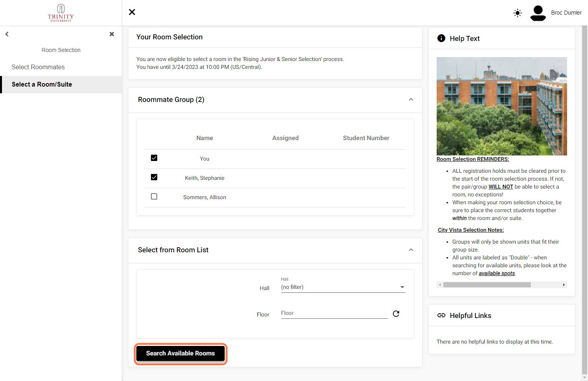The image size is (588, 381).
Task: Click the back arrow in the sidebar
Action: coord(7,34)
